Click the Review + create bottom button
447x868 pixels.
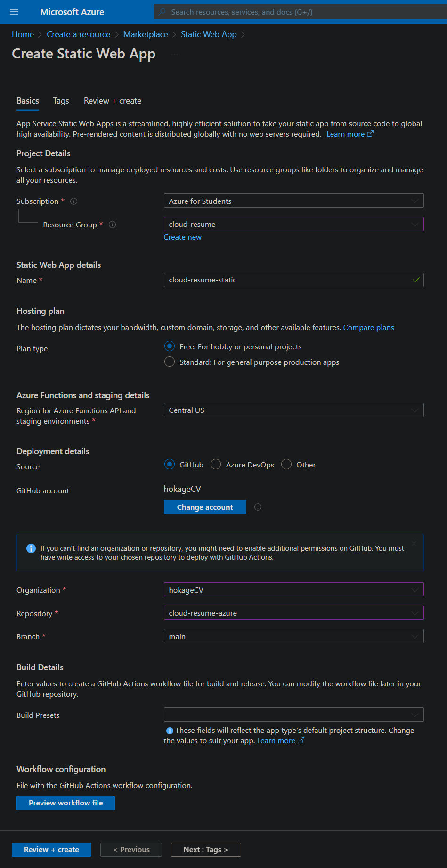[x=51, y=850]
